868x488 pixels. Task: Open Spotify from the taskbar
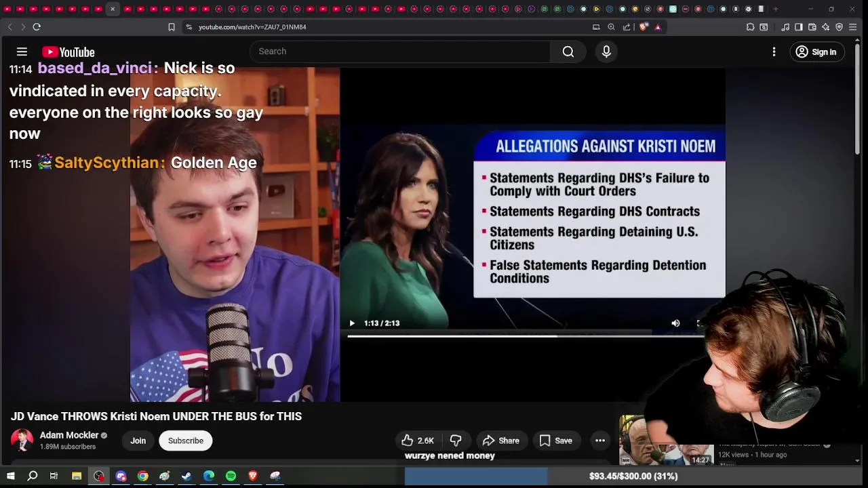pyautogui.click(x=231, y=476)
